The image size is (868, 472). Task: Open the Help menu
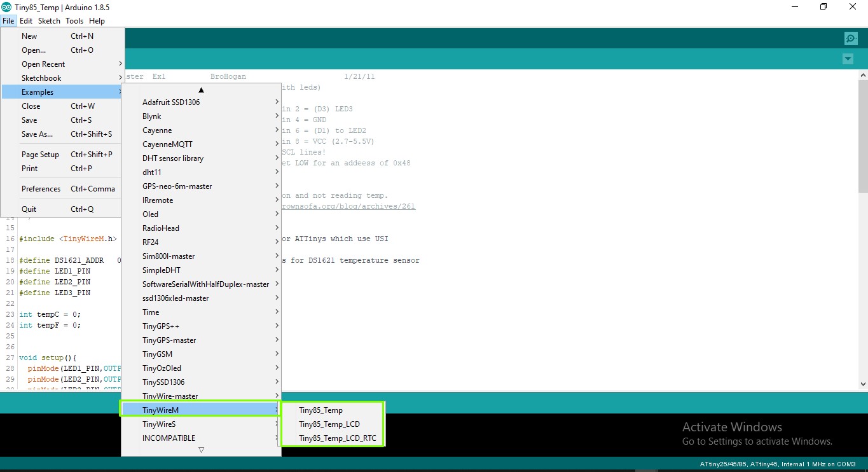point(97,21)
